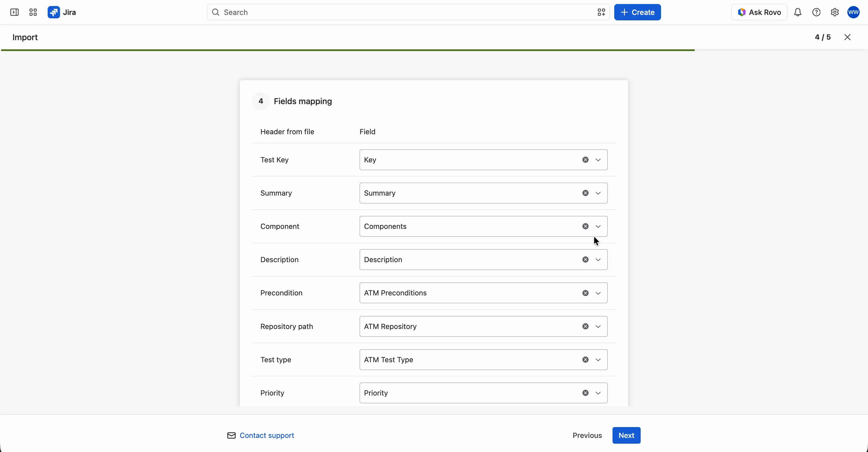Open the help question mark icon
The image size is (868, 452).
[816, 12]
